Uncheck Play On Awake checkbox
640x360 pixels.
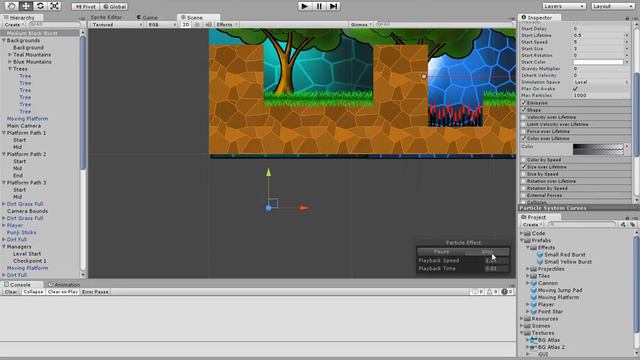(x=575, y=89)
